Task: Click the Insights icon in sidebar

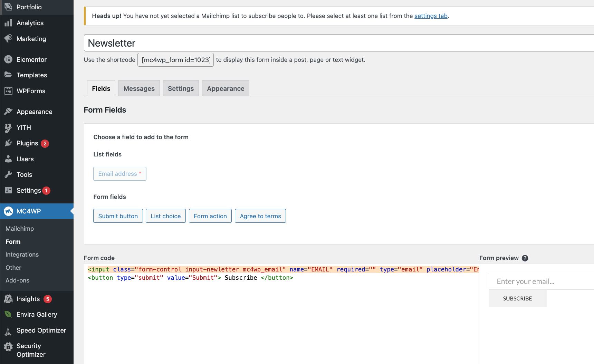Action: pyautogui.click(x=8, y=299)
